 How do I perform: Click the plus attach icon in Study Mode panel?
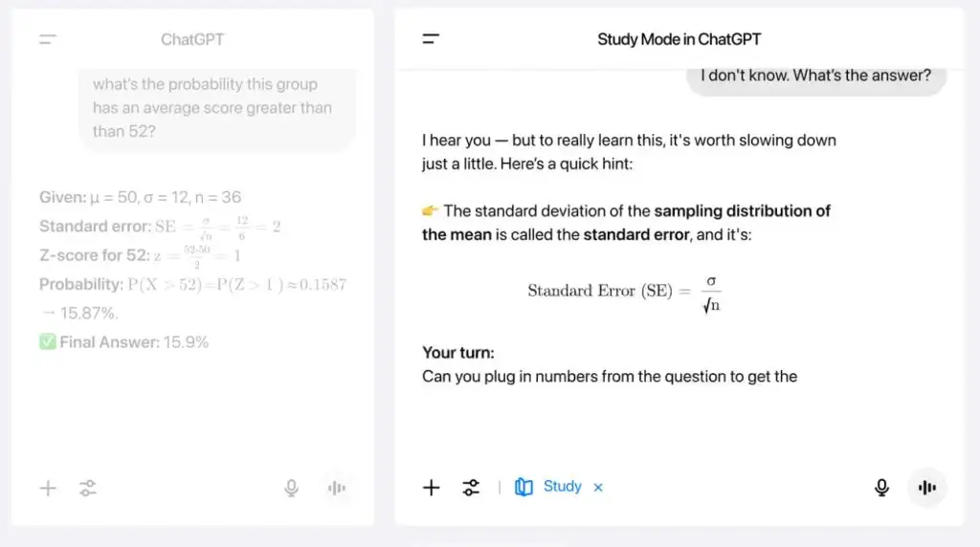[x=432, y=487]
